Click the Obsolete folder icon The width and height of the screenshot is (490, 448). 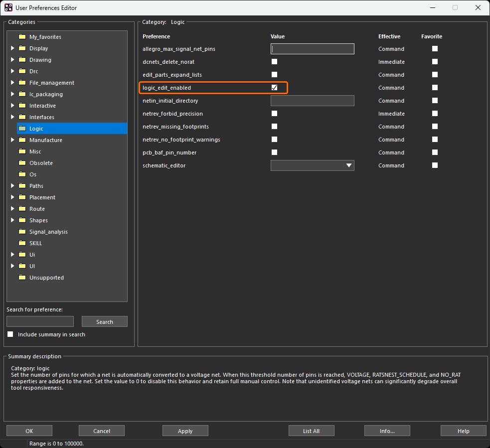tap(22, 163)
